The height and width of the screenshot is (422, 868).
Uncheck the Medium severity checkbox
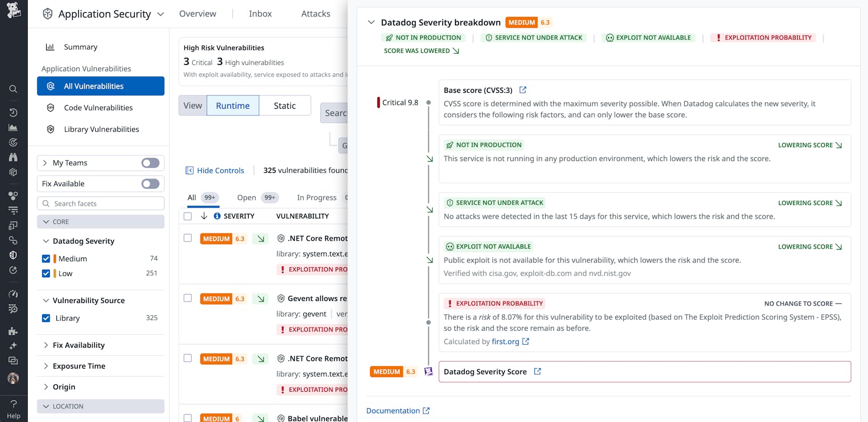click(x=46, y=259)
